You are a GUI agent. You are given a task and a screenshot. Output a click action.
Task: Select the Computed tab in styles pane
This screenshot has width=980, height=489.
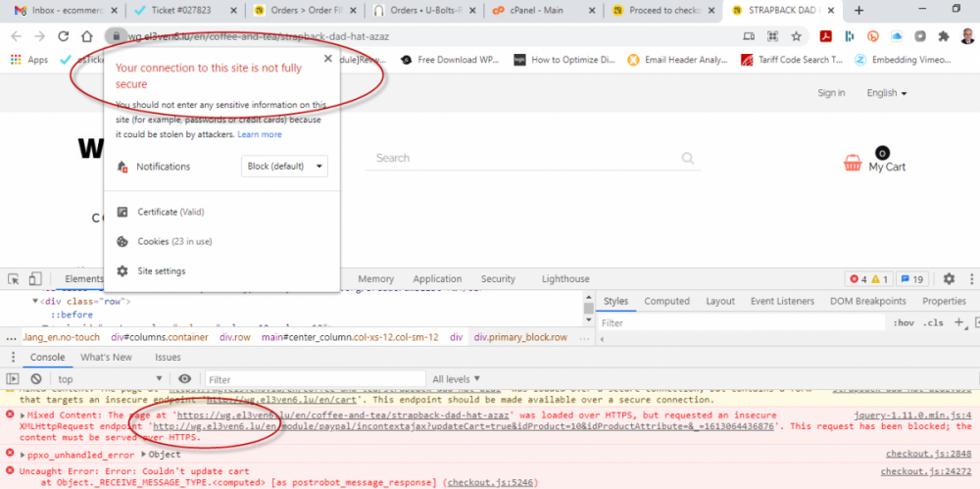click(666, 302)
